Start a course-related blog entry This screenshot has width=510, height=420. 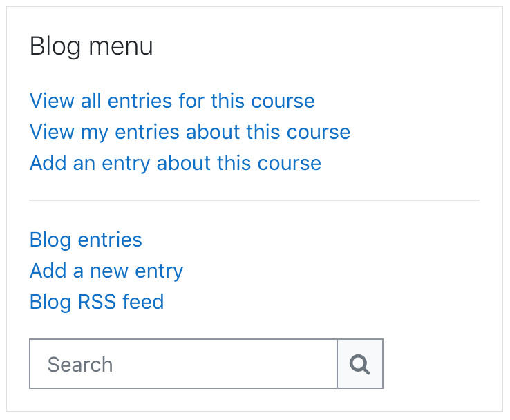pos(175,163)
